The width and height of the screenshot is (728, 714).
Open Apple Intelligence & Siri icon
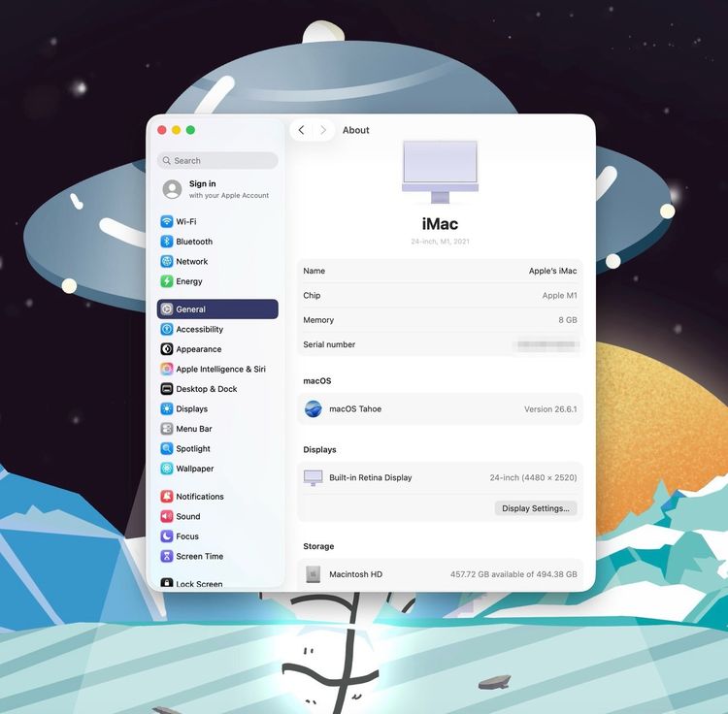point(167,369)
